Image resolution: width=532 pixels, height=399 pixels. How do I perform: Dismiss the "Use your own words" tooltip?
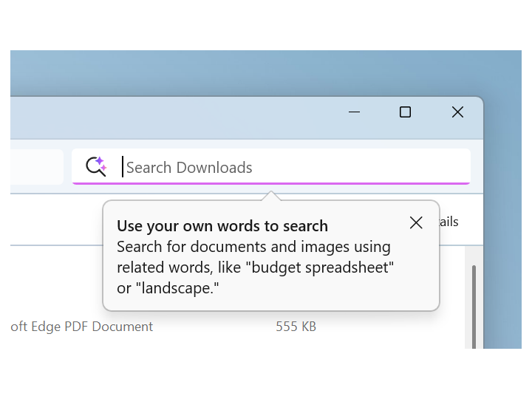416,223
